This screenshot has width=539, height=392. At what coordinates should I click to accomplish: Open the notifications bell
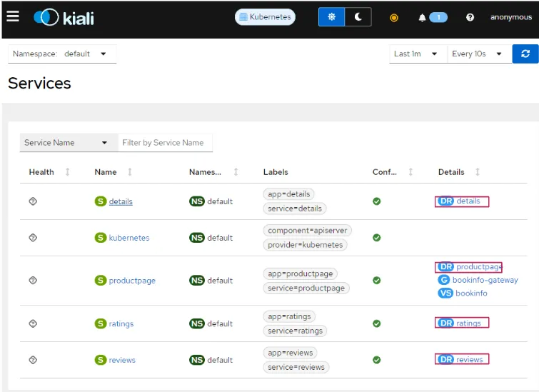point(422,18)
